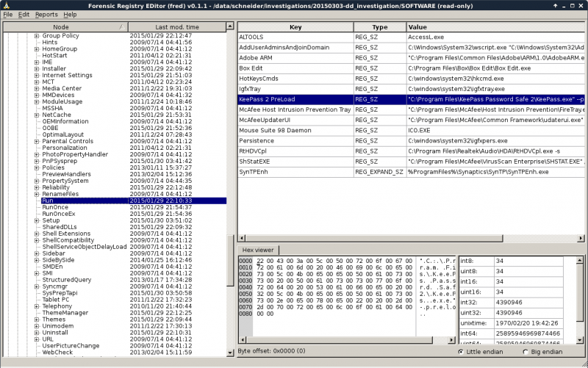Open the Reports menu

[x=46, y=15]
